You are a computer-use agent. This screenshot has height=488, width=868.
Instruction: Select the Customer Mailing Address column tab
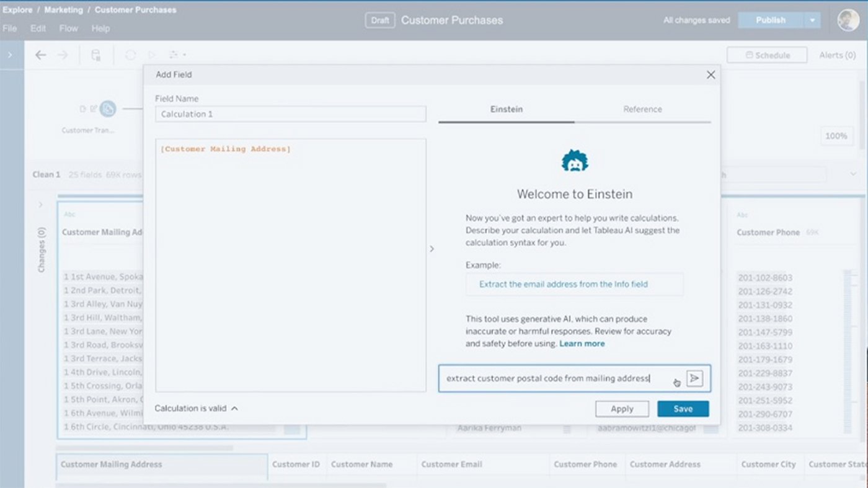pyautogui.click(x=163, y=464)
